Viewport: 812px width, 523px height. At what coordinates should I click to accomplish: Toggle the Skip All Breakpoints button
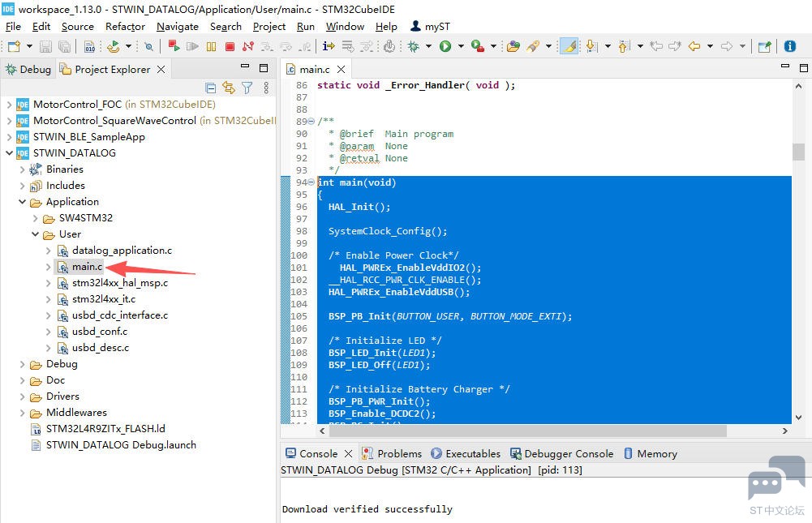point(148,47)
